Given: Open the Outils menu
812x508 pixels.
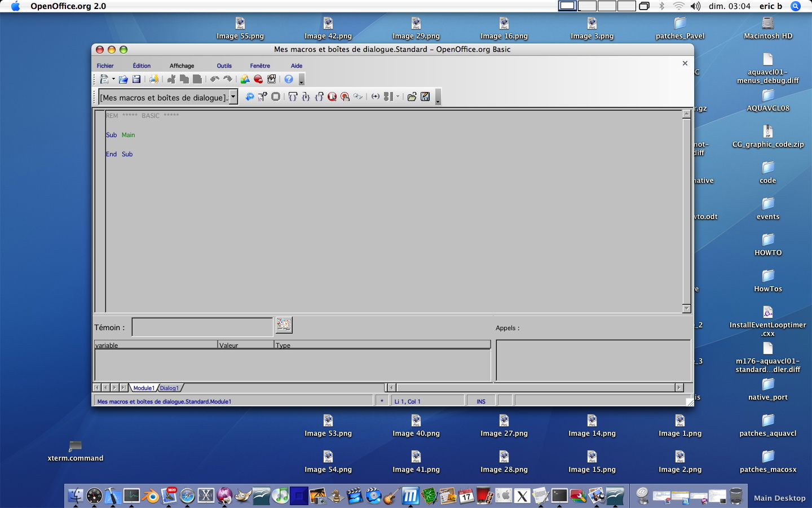Looking at the screenshot, I should 224,65.
